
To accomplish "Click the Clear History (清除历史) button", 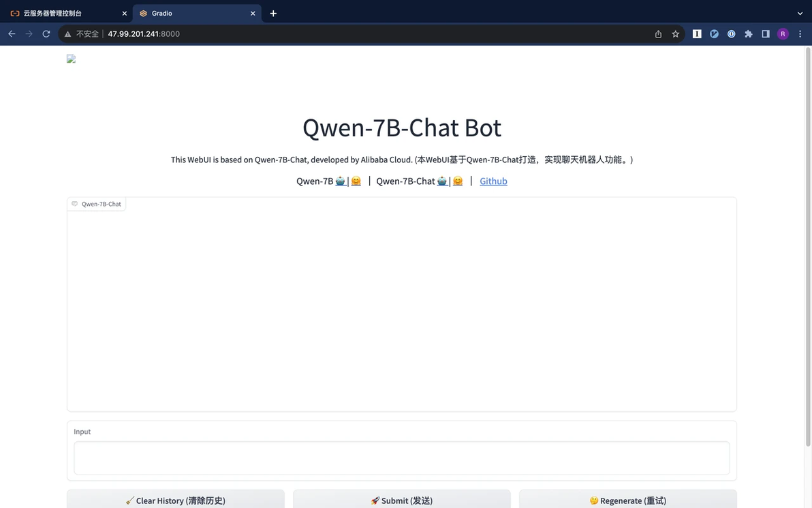I will 176,499.
